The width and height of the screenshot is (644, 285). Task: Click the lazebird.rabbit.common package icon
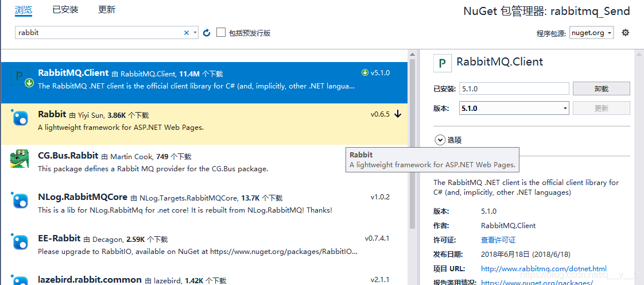coord(20,279)
